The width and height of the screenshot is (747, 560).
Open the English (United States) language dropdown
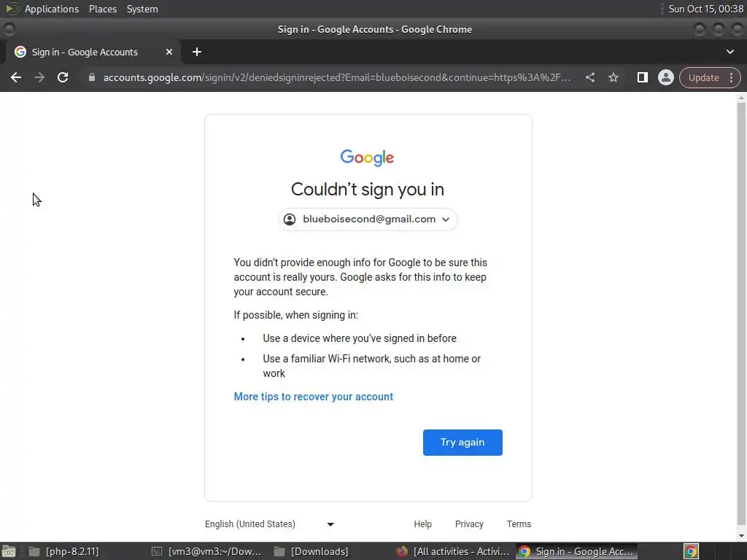pos(270,524)
